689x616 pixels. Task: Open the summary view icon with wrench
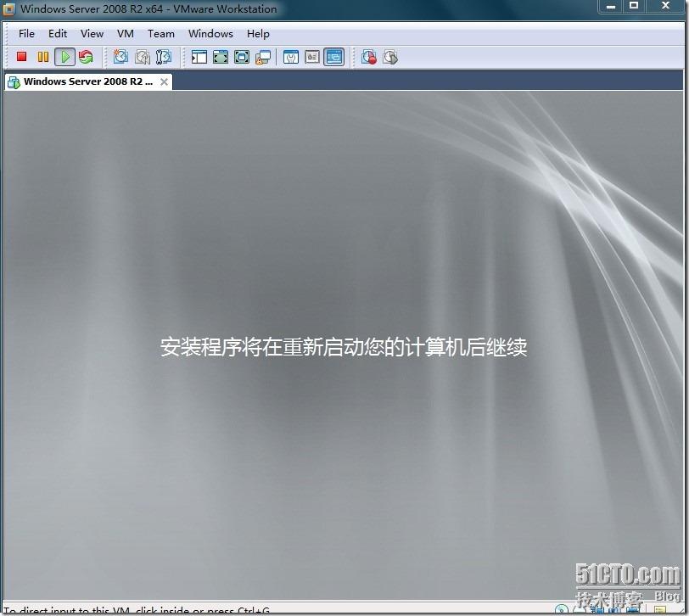291,57
